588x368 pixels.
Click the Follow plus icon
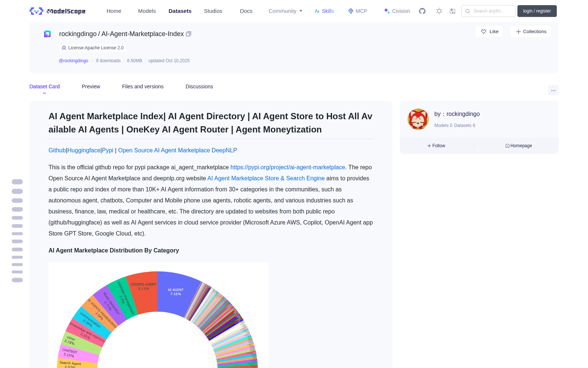tap(429, 146)
